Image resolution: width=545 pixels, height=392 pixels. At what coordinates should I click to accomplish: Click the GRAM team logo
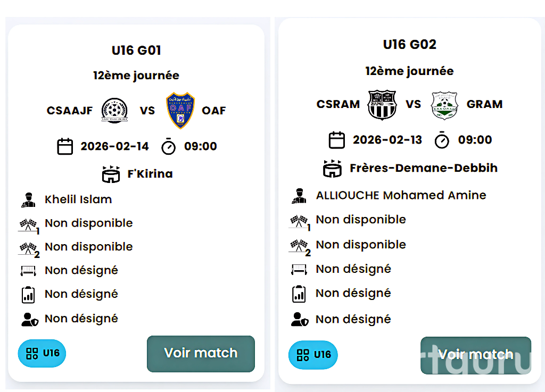pyautogui.click(x=444, y=105)
